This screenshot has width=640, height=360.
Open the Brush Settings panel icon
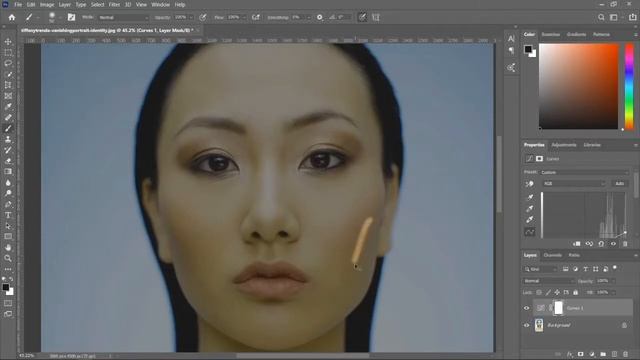click(71, 18)
